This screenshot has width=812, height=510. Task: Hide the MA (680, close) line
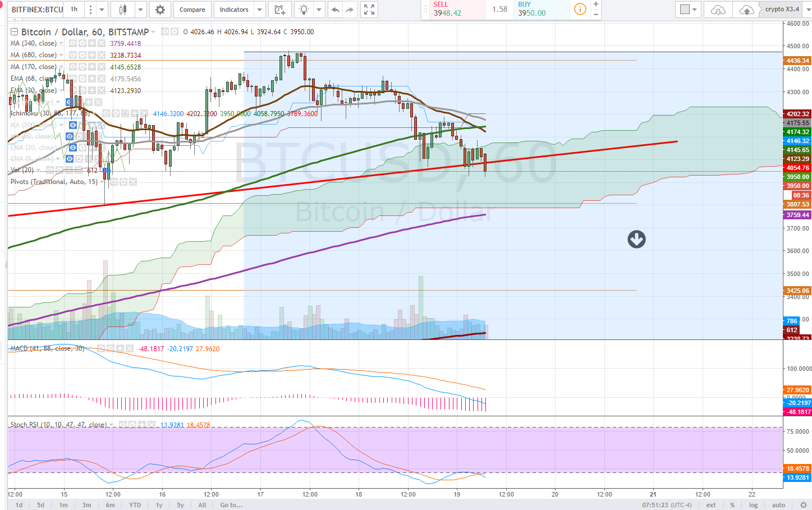[x=73, y=55]
